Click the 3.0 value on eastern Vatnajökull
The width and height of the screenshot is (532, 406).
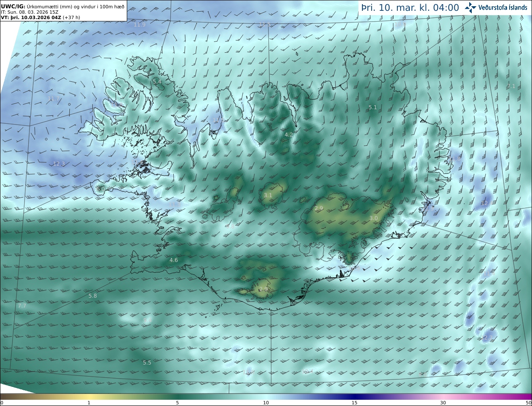point(374,218)
